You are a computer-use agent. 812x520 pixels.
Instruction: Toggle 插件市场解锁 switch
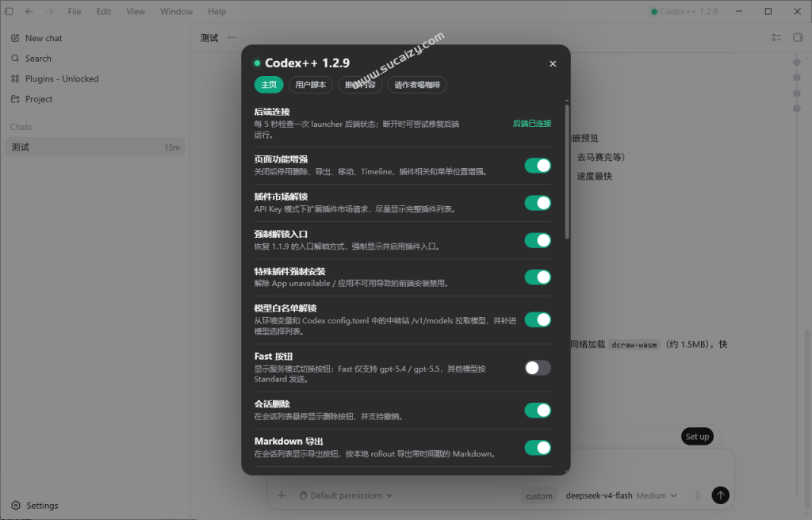(x=537, y=203)
